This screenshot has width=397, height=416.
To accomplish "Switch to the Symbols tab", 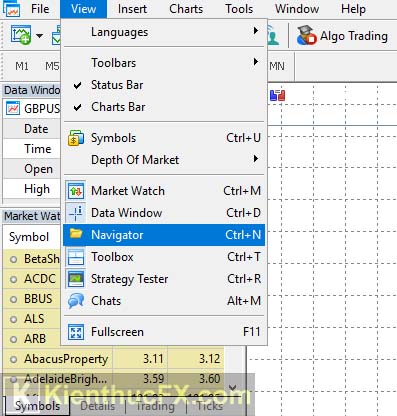I will point(38,406).
